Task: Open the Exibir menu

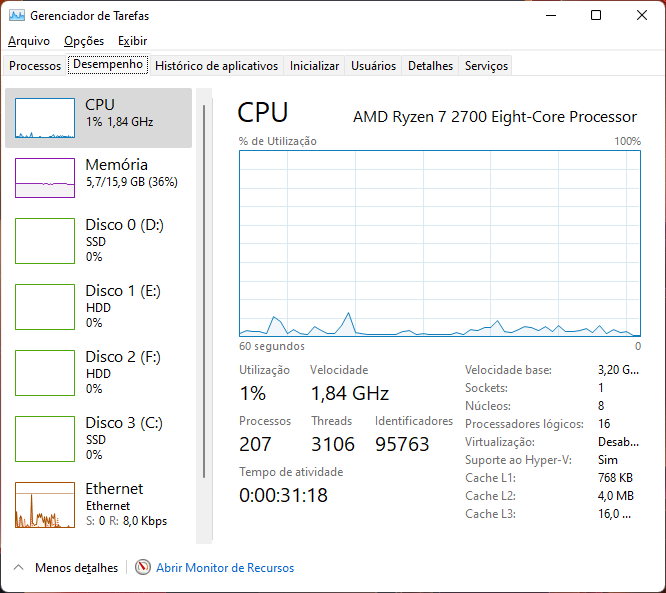Action: (x=132, y=41)
